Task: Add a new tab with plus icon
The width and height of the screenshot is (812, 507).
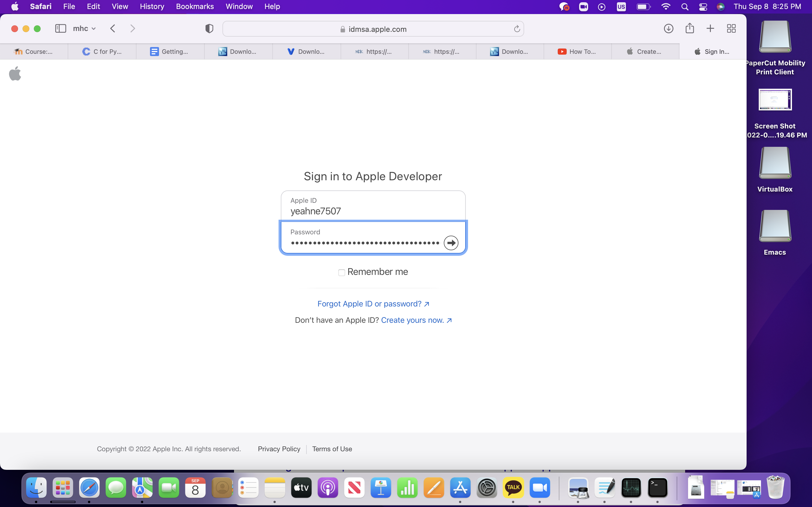Action: pyautogui.click(x=710, y=28)
